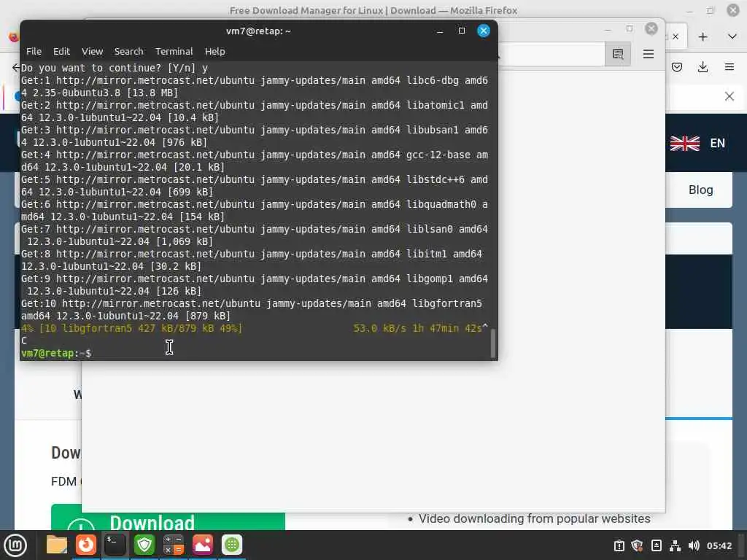
Task: Open the hamburger menu of the middle window
Action: pos(648,54)
